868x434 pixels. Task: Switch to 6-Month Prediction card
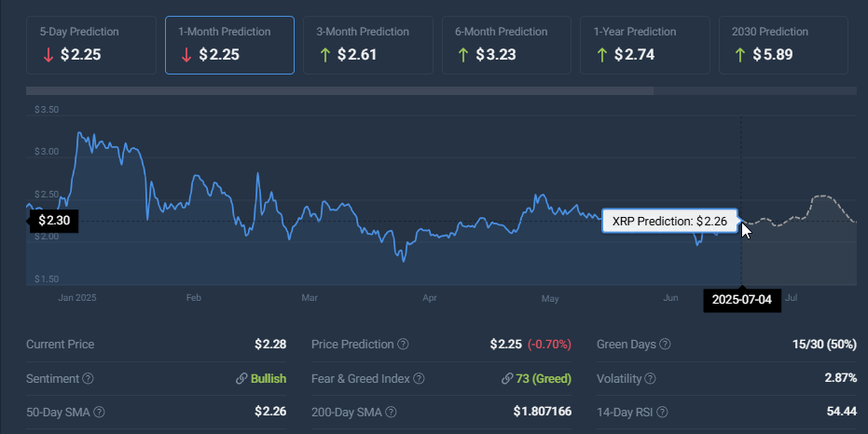[506, 45]
